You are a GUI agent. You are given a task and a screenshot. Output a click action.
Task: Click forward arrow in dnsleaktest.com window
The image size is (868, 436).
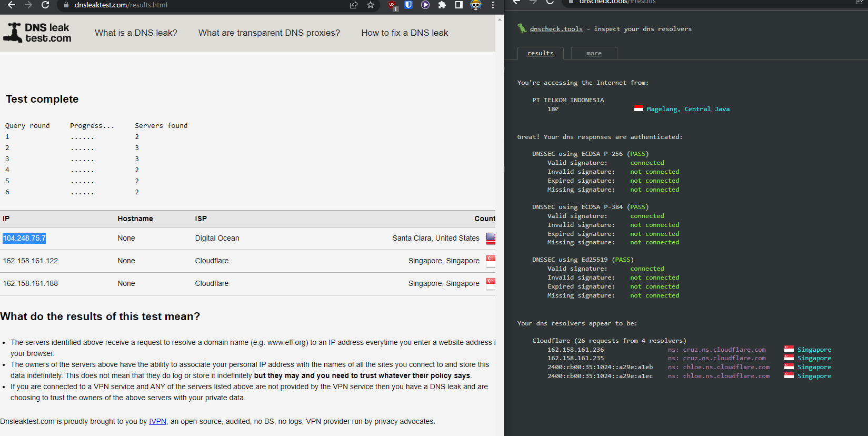[x=28, y=5]
